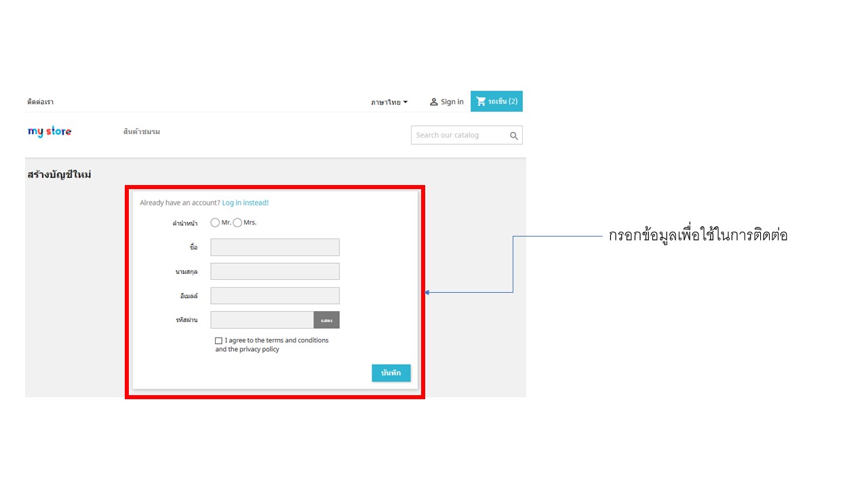Image resolution: width=868 pixels, height=488 pixels.
Task: Open the ติดต่อเรา contact link
Action: tap(40, 102)
